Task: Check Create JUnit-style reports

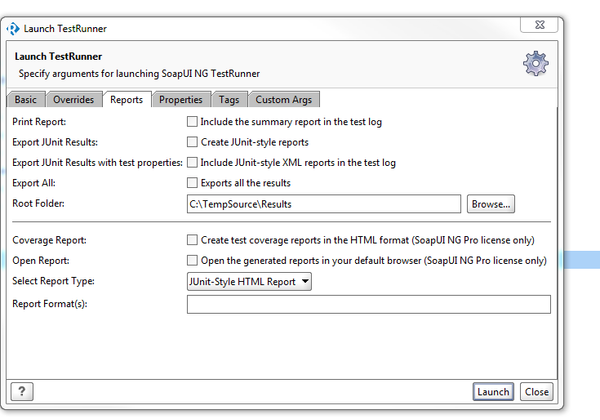Action: click(192, 142)
